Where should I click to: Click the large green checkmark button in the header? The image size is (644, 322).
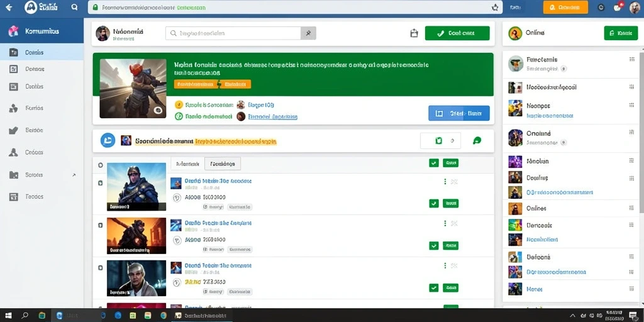[457, 33]
